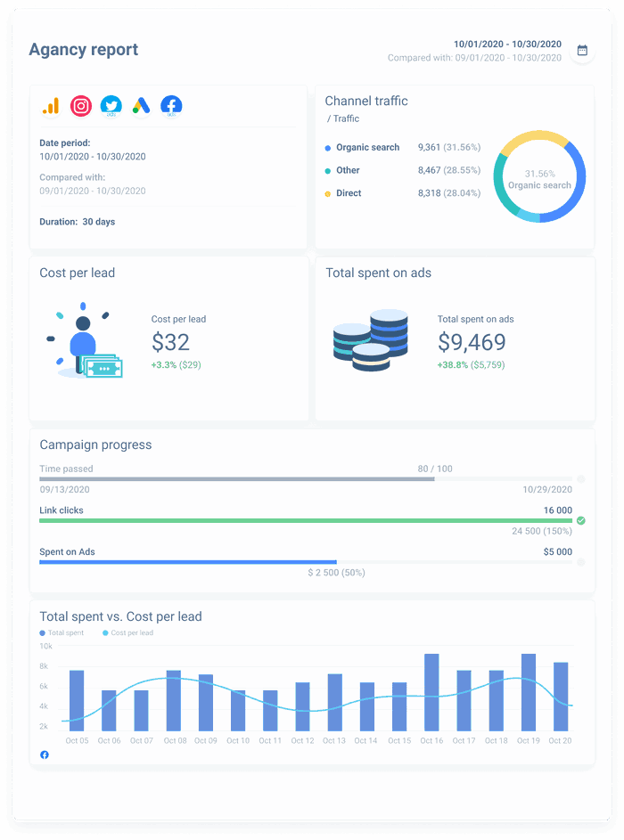
Task: Click the Oct 16 bar in chart
Action: pyautogui.click(x=431, y=693)
